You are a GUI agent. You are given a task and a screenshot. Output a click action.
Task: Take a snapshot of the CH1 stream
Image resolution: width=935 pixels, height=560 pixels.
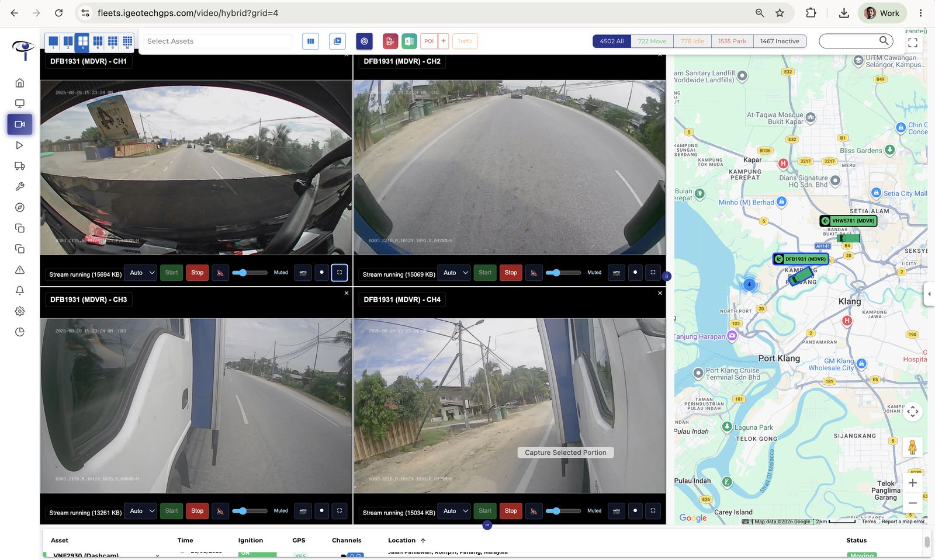coord(303,273)
